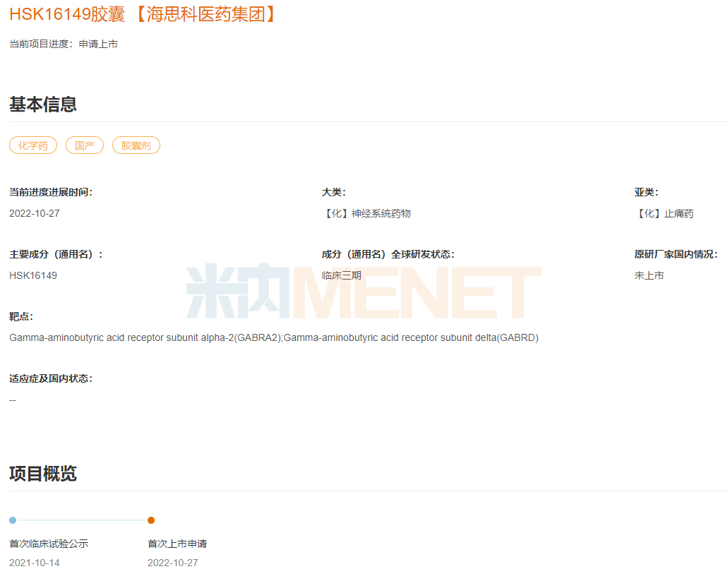Click the Gamma-aminobutyric acid receptor target text

pos(274,338)
